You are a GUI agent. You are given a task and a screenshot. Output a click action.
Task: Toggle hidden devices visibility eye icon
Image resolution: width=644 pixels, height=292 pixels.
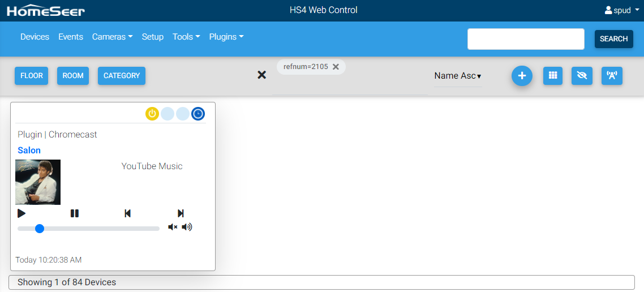point(582,76)
